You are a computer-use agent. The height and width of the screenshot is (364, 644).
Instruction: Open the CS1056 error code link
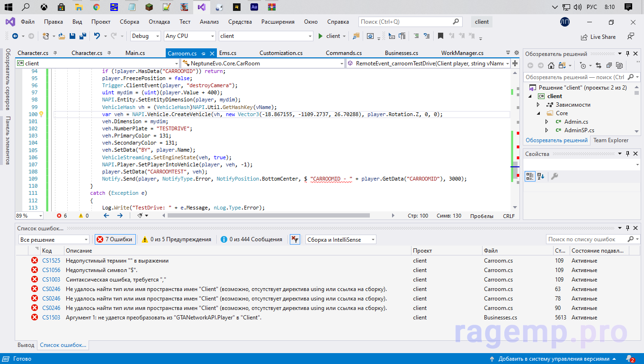51,270
